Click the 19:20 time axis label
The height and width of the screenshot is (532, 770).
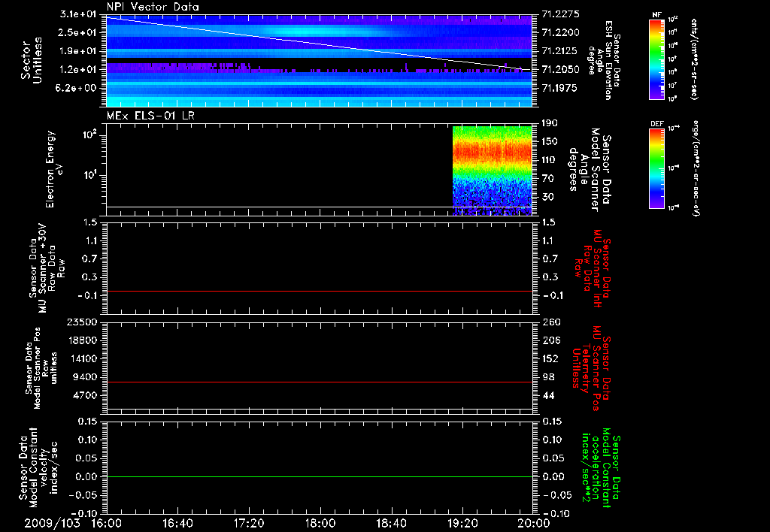tap(462, 523)
